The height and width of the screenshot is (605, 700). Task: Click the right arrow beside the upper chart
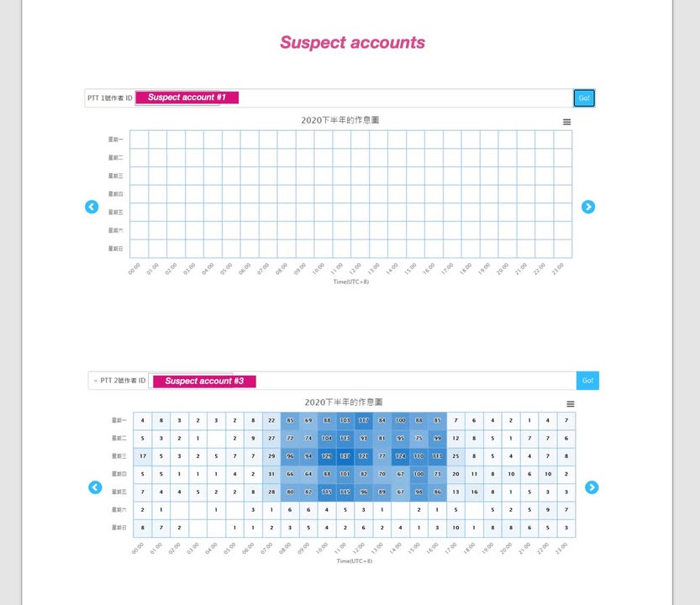tap(588, 207)
